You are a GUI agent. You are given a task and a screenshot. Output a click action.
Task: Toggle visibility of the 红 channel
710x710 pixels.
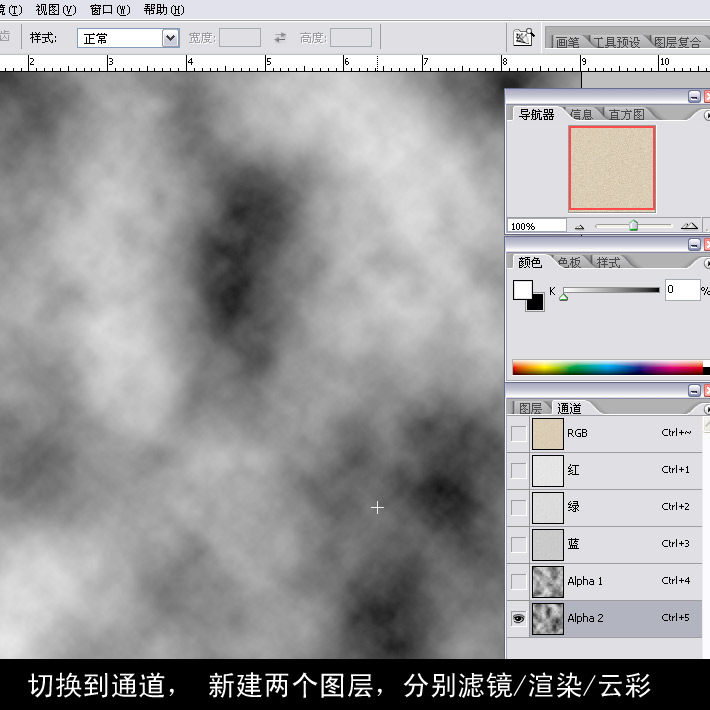518,470
